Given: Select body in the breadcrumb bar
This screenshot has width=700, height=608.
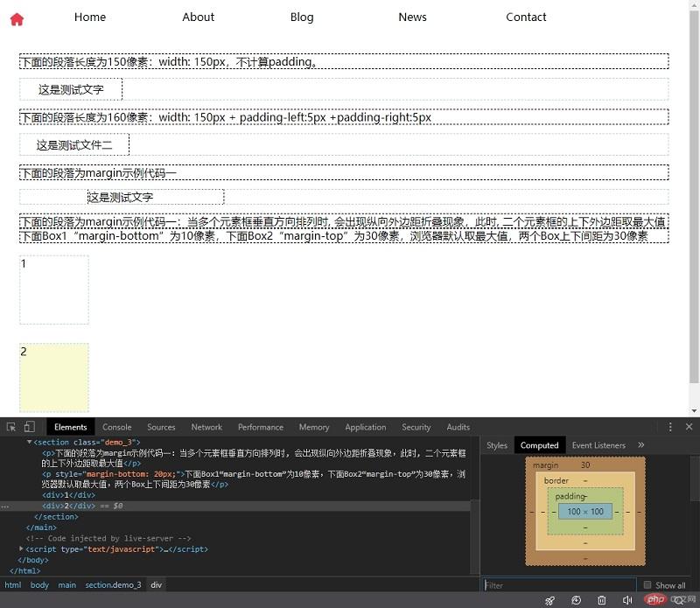Looking at the screenshot, I should click(39, 584).
